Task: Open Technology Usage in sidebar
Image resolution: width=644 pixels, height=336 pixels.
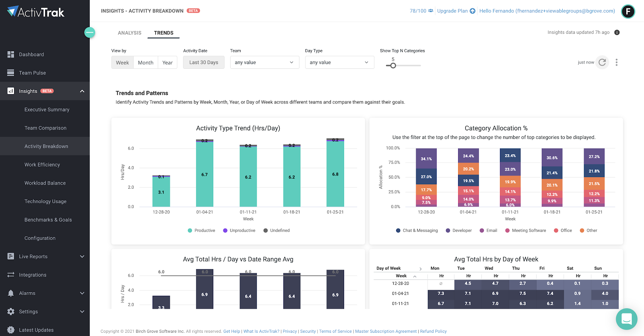Action: click(45, 202)
